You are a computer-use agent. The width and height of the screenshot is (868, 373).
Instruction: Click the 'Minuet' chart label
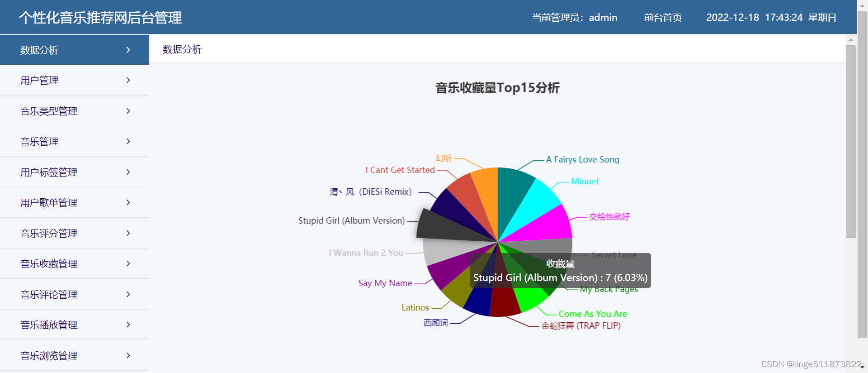click(585, 181)
